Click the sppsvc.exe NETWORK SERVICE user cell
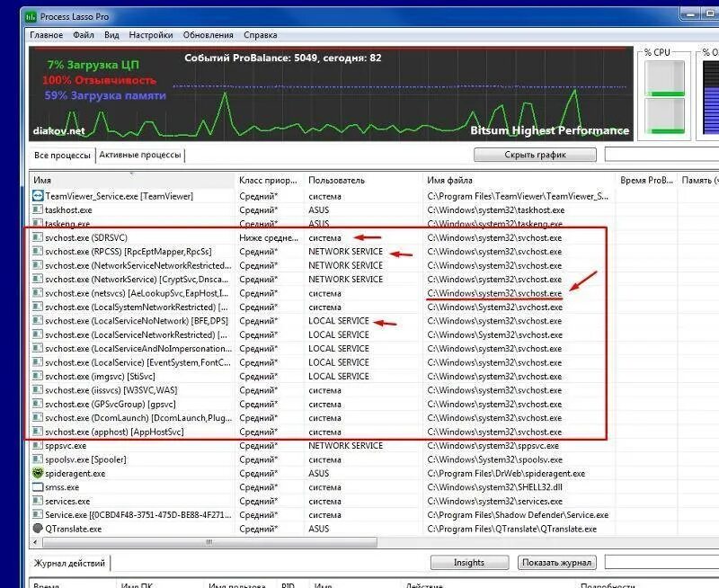The image size is (719, 588). click(x=346, y=445)
